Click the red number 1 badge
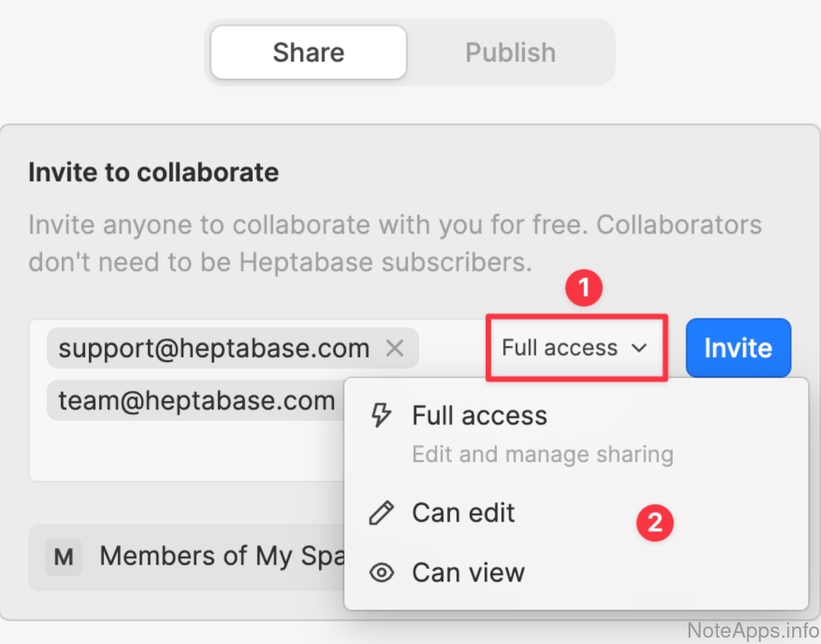 click(x=584, y=288)
